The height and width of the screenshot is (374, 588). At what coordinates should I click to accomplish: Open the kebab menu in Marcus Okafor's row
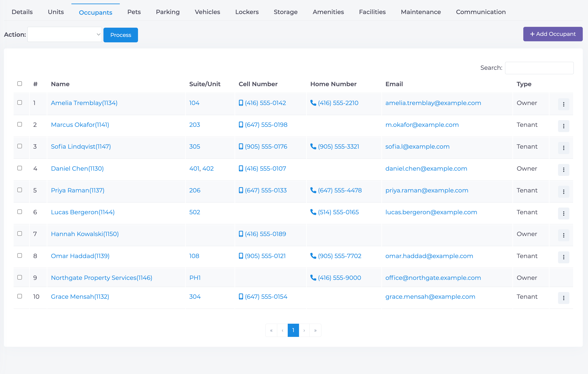tap(563, 126)
